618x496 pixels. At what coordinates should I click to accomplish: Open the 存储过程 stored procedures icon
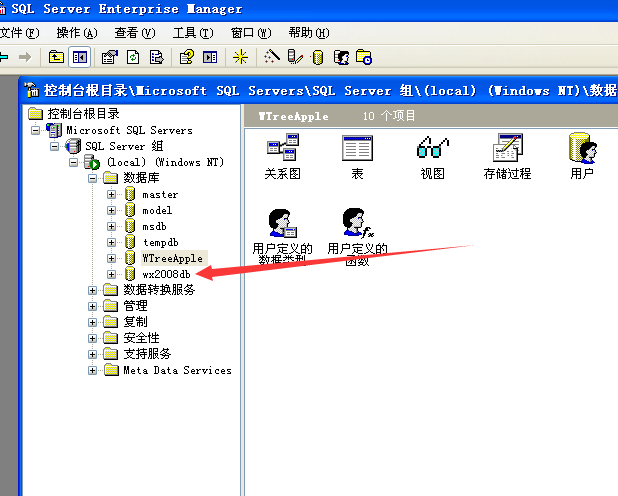[x=507, y=156]
